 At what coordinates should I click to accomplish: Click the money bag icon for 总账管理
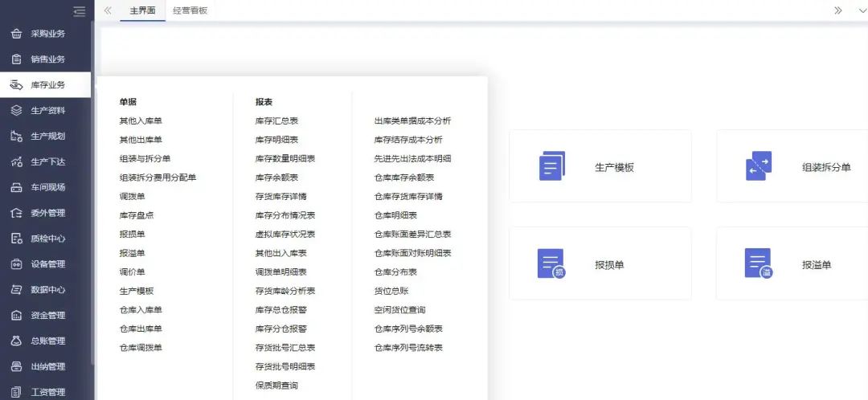16,341
